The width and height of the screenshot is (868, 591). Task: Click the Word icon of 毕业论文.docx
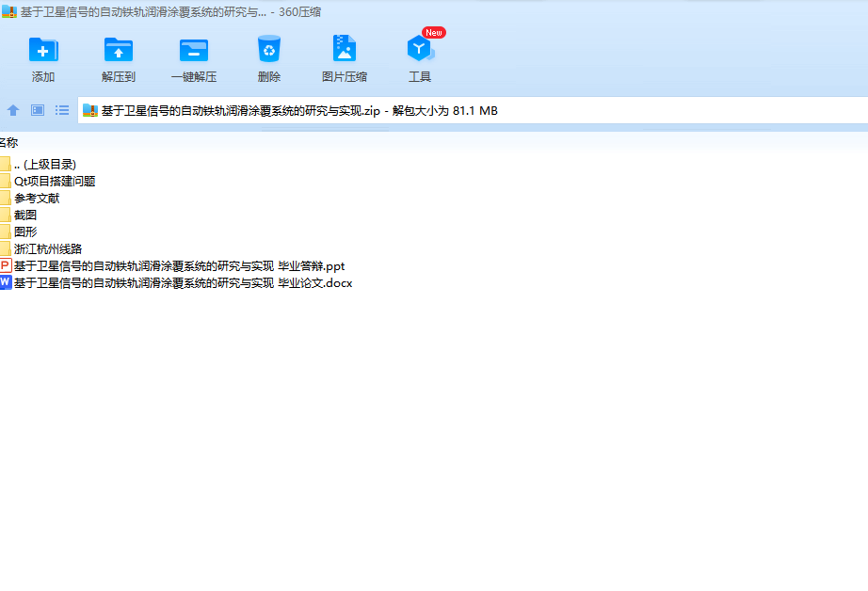(6, 282)
